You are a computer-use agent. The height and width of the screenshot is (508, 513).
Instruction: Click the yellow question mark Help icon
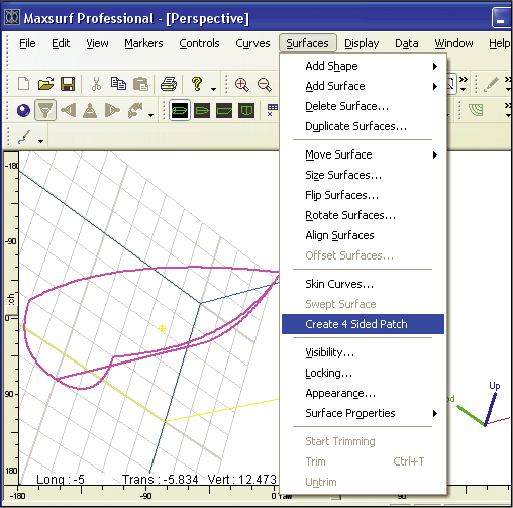click(x=197, y=84)
